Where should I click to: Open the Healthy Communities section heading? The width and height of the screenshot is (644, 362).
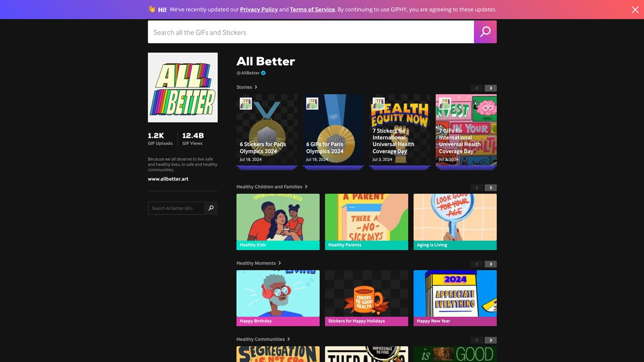[x=264, y=339]
